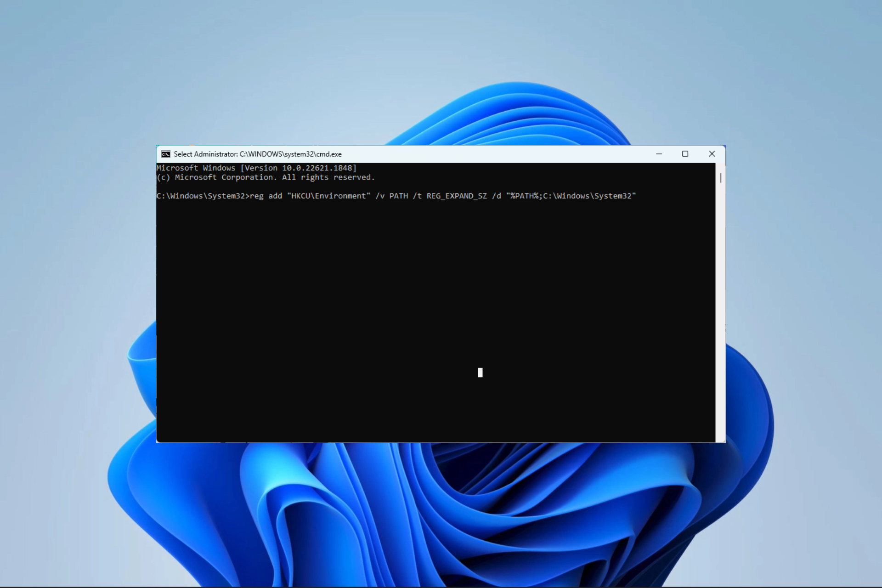Click 'reg add' in the command line
Viewport: 882px width, 588px height.
(266, 196)
